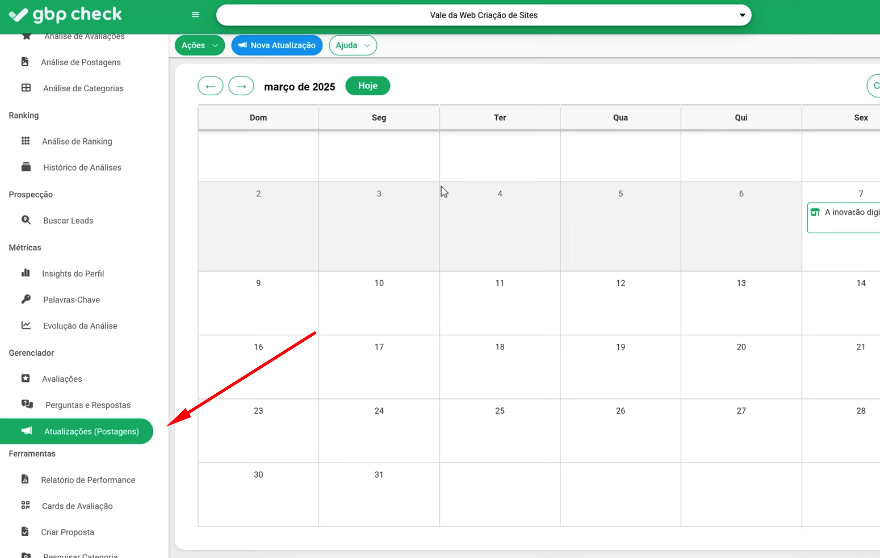Open the 'A inovação digi...' post event
The width and height of the screenshot is (880, 558).
[x=844, y=217]
